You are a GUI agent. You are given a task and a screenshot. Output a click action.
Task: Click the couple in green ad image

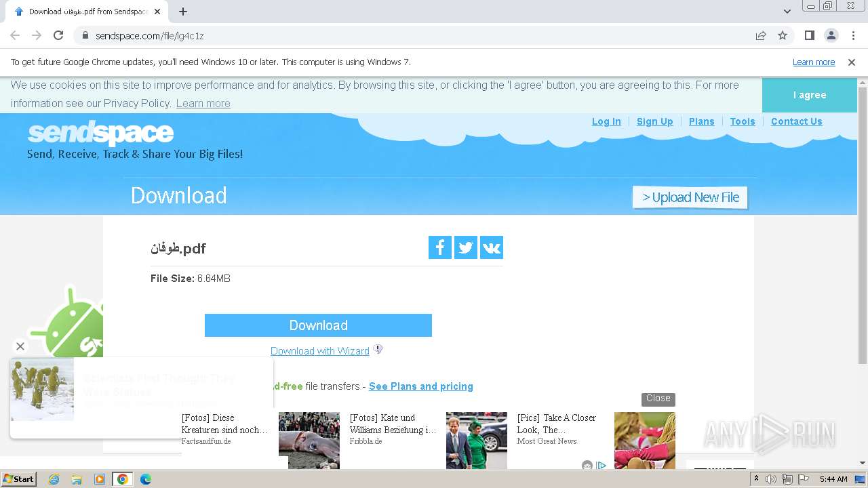point(477,441)
